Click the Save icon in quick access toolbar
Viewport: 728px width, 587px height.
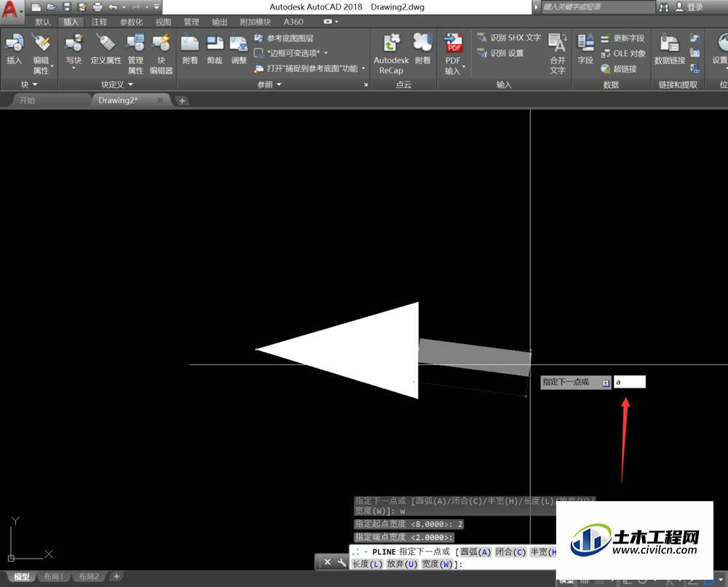tap(67, 7)
